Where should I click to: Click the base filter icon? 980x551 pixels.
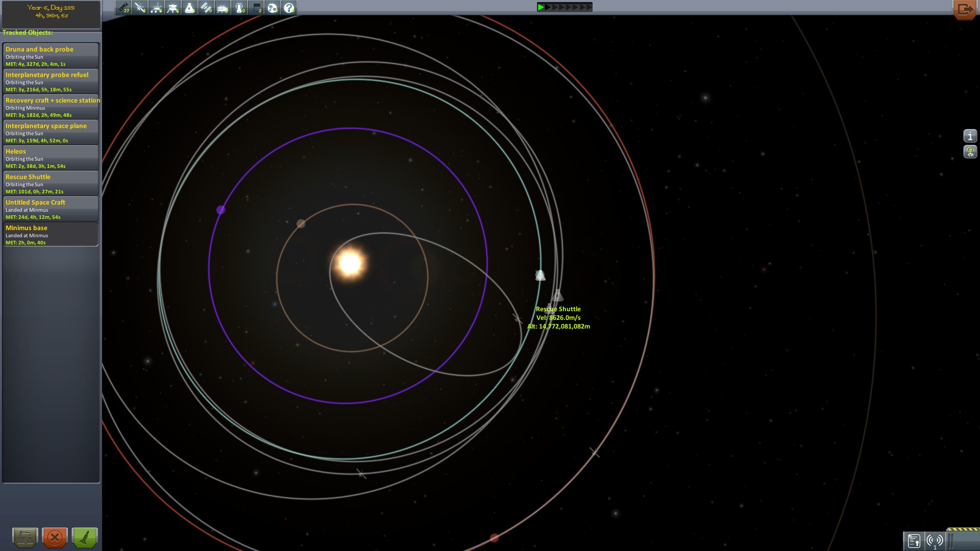[x=223, y=8]
